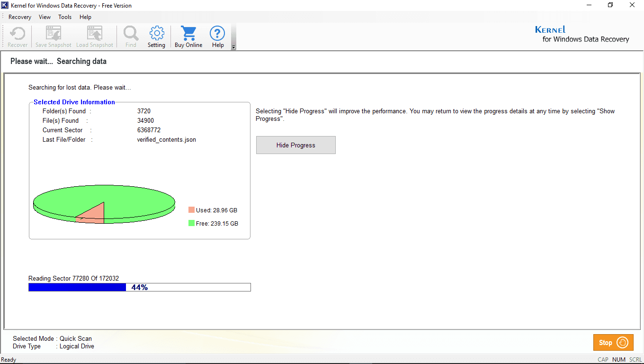
Task: Click the Kernel for Windows Data Recovery logo
Action: pos(585,35)
